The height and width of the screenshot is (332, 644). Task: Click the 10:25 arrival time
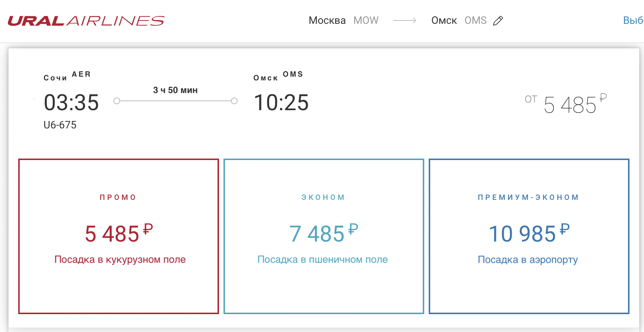pyautogui.click(x=281, y=103)
